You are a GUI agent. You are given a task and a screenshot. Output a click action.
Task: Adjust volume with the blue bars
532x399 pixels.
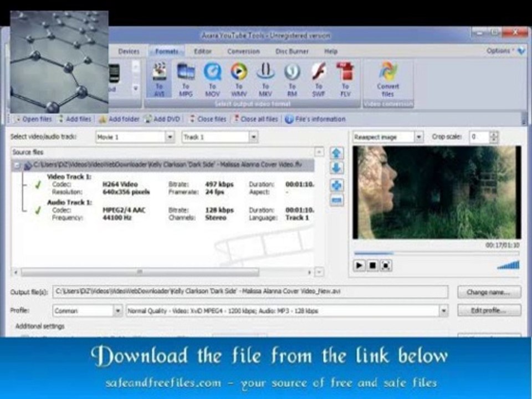click(x=508, y=265)
